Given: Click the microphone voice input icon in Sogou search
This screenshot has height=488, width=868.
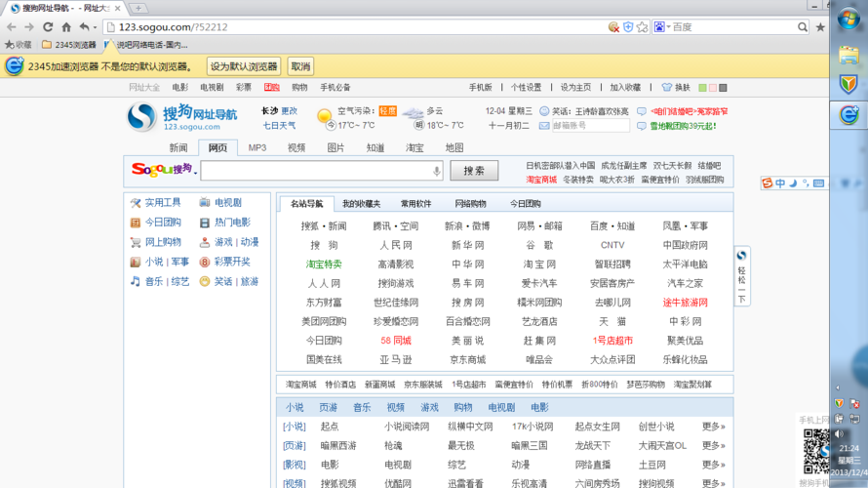Looking at the screenshot, I should 437,171.
